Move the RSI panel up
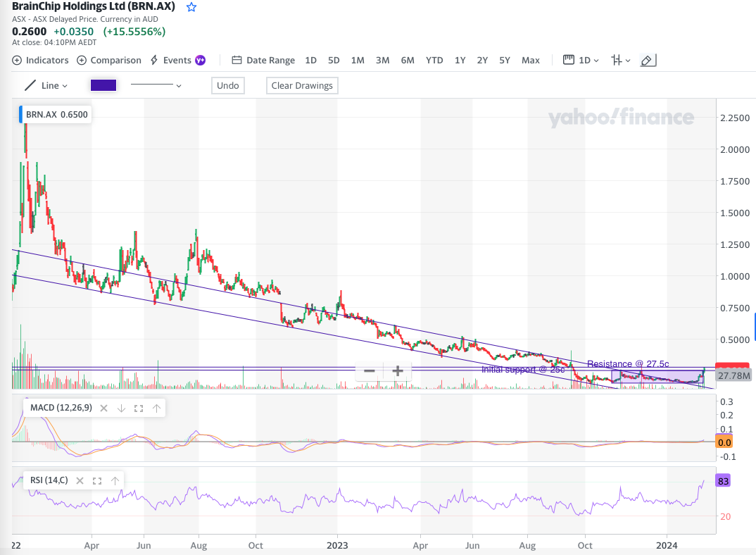This screenshot has height=555, width=756. tap(115, 481)
